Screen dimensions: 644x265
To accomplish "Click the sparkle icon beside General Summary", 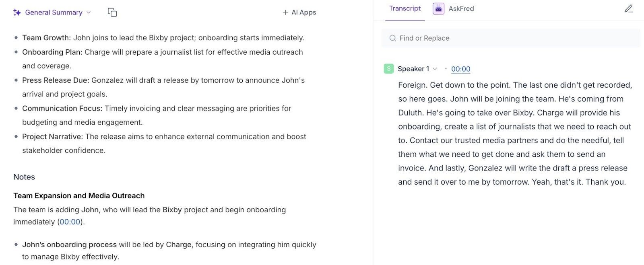I will pyautogui.click(x=17, y=12).
